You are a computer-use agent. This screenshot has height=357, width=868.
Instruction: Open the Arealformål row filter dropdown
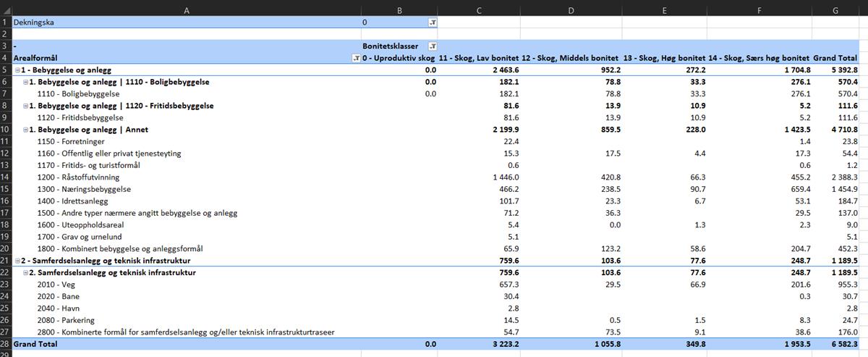tap(355, 58)
